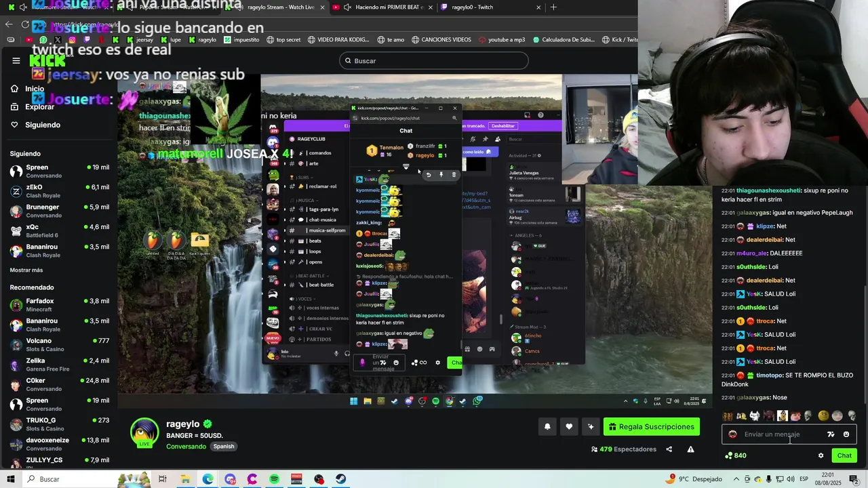Image resolution: width=868 pixels, height=488 pixels.
Task: Open the X bookmark icon
Action: (58, 40)
